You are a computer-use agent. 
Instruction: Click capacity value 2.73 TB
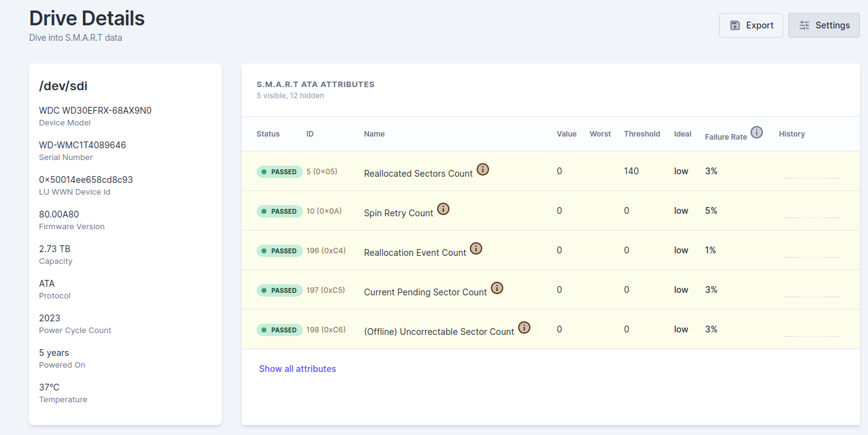coord(54,249)
